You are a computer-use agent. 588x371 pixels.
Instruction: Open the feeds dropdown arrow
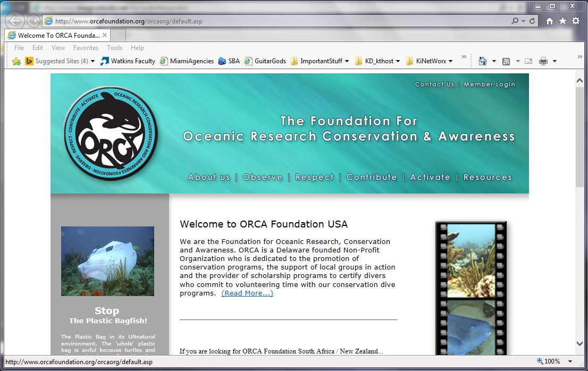point(517,61)
